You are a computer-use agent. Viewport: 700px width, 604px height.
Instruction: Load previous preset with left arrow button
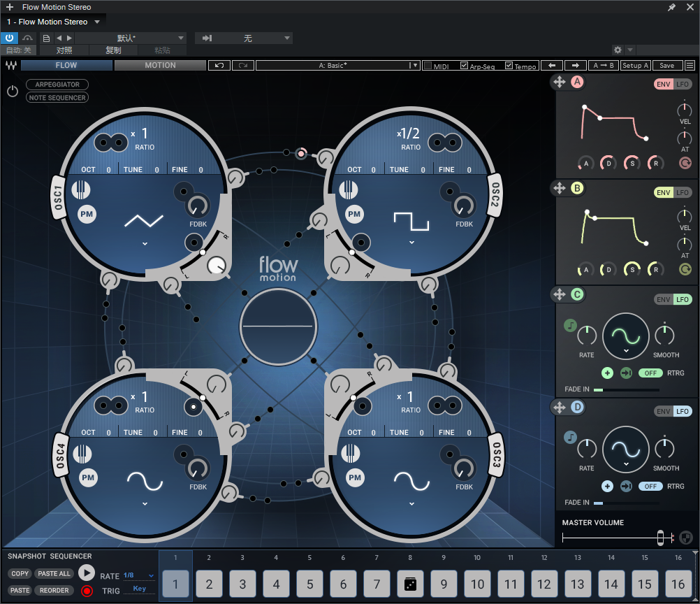pos(552,65)
